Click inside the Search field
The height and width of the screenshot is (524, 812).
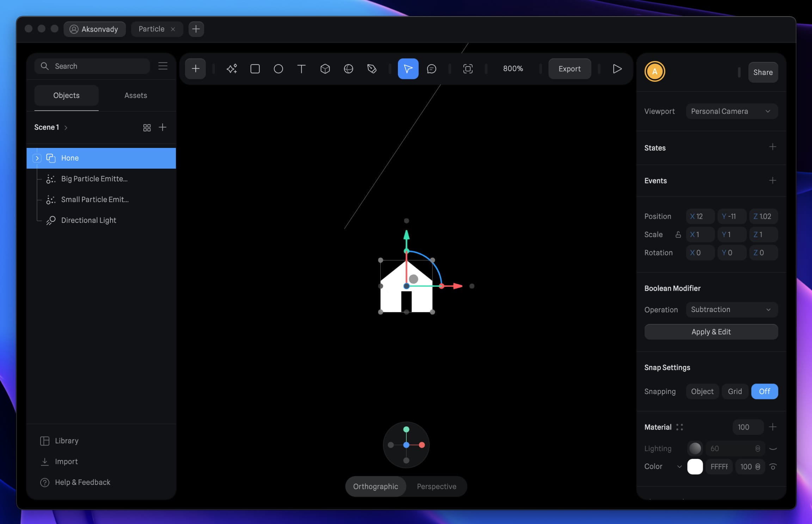point(92,66)
